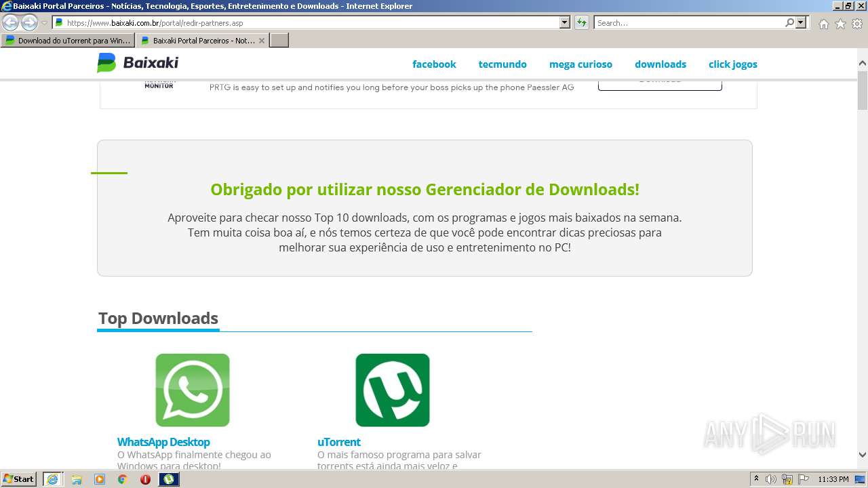Select the Baixaki Portal Parceiros tab

click(197, 41)
